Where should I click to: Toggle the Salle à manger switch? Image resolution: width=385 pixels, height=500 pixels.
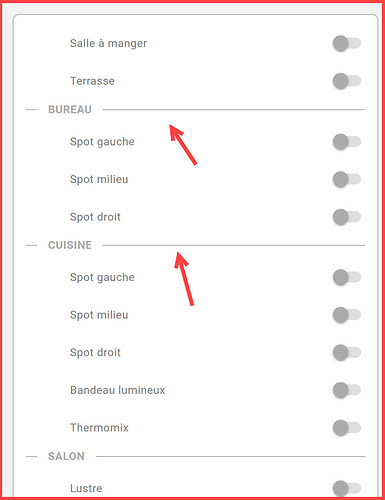347,43
